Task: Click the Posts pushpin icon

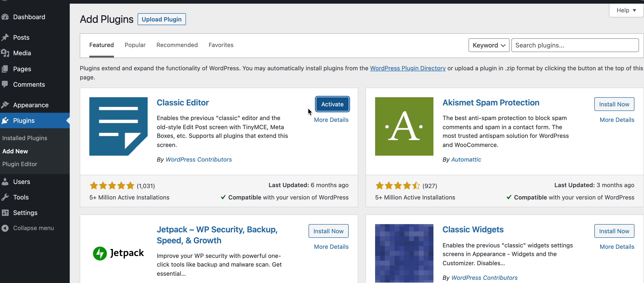Action: 5,37
